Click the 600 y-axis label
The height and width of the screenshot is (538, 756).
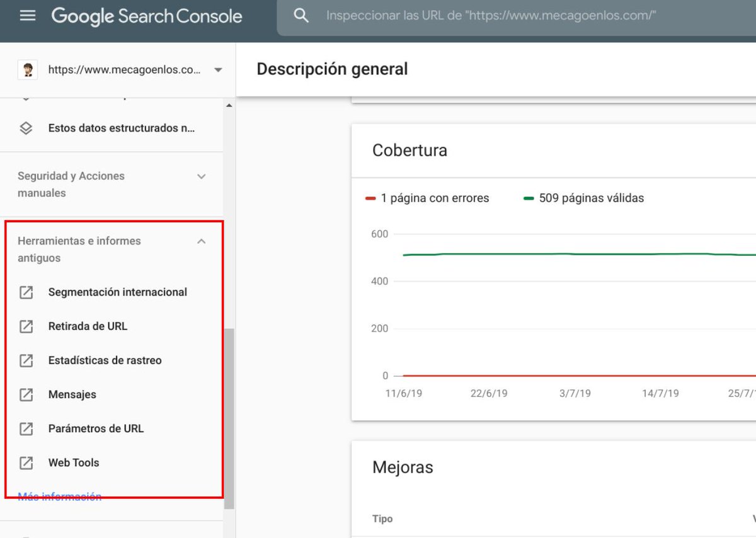[380, 234]
